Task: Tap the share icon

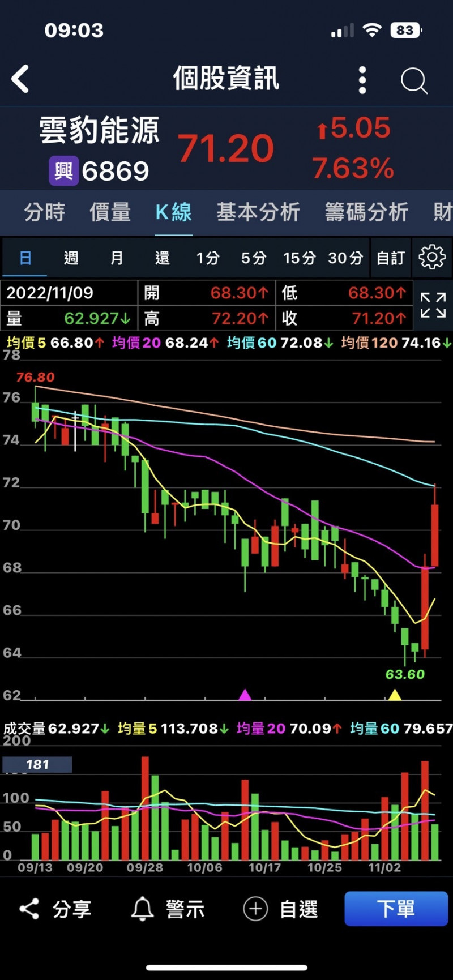Action: pyautogui.click(x=29, y=909)
